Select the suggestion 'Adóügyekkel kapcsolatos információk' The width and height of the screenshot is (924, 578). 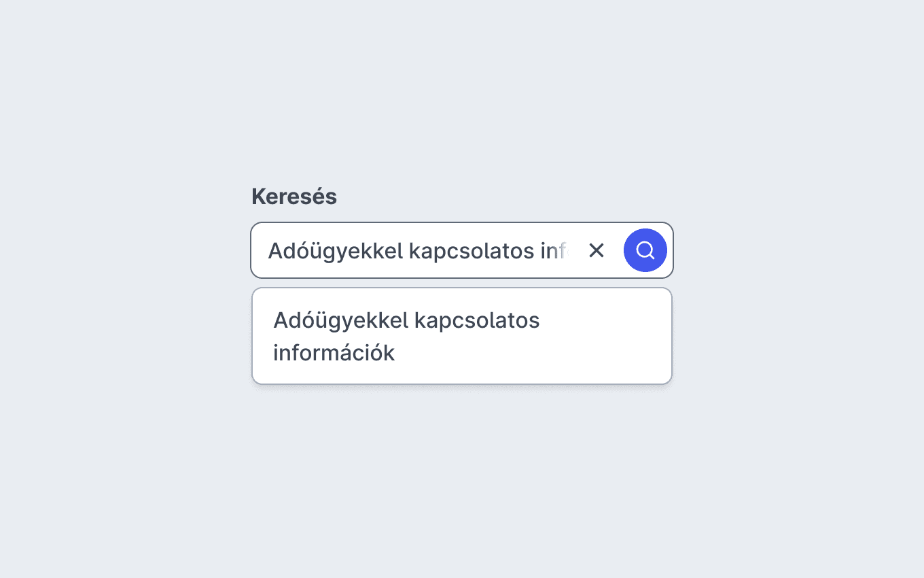(x=462, y=336)
